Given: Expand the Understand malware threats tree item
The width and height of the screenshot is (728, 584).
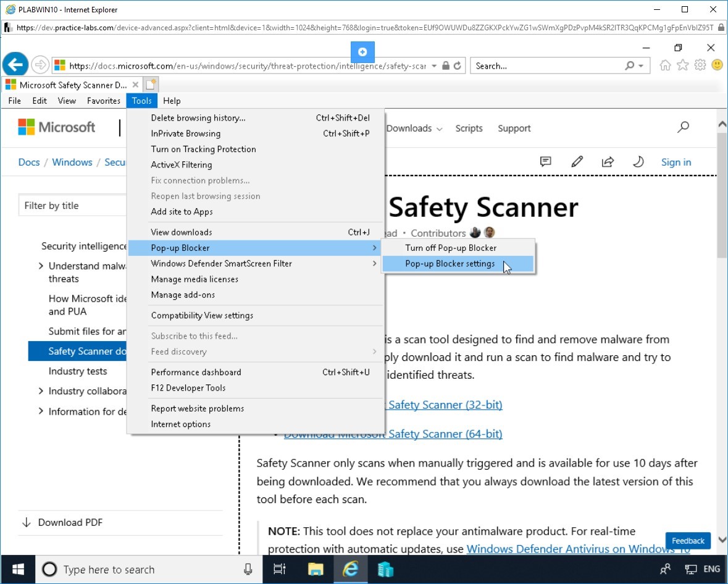Looking at the screenshot, I should [x=41, y=266].
